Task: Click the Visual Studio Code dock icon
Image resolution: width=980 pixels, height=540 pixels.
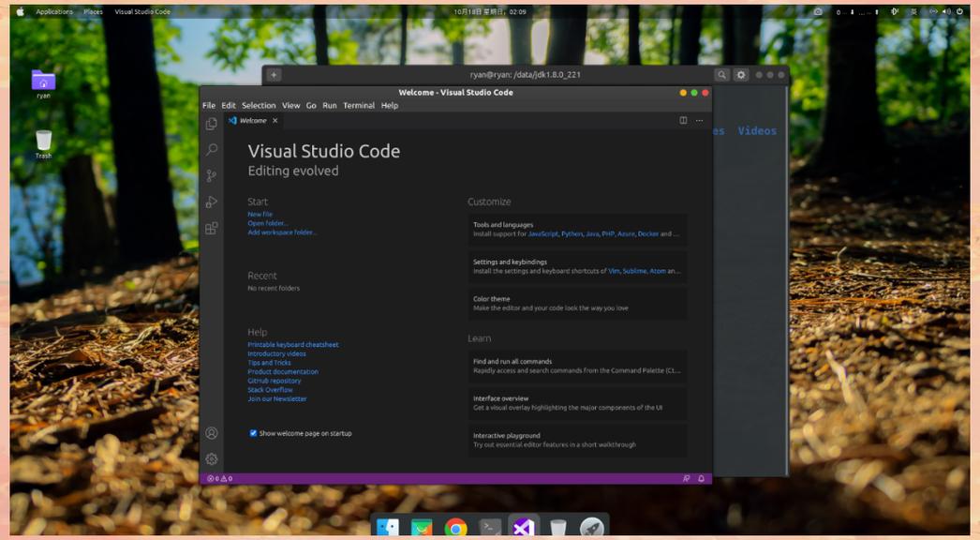Action: click(524, 528)
